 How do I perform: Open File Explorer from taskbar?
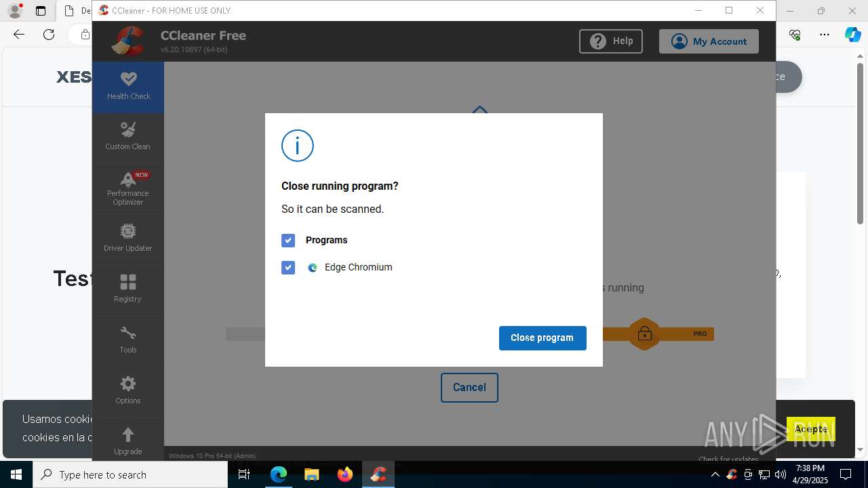[x=311, y=474]
